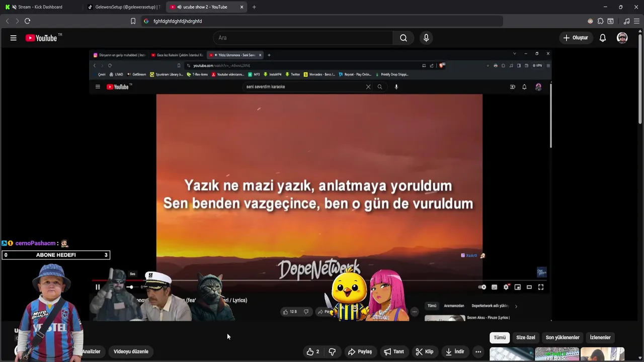This screenshot has width=644, height=362.
Task: Adjust the inner player volume slider
Action: pyautogui.click(x=132, y=287)
